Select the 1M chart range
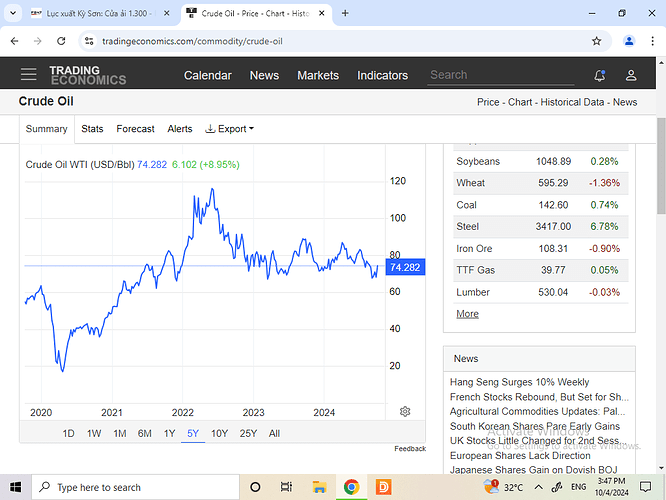 coord(120,433)
